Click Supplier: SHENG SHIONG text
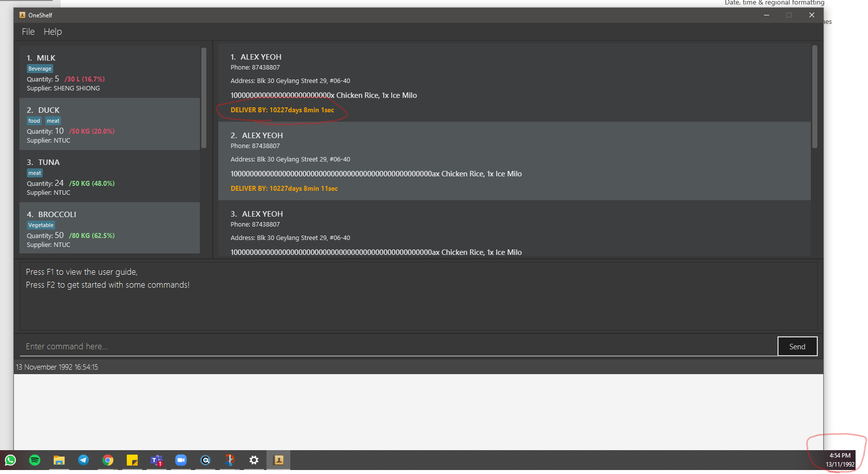The image size is (868, 474). tap(63, 88)
